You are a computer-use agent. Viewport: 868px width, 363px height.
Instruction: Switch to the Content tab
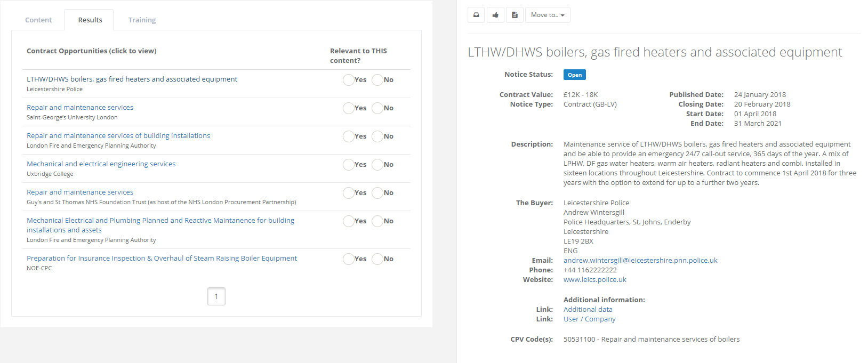click(38, 20)
